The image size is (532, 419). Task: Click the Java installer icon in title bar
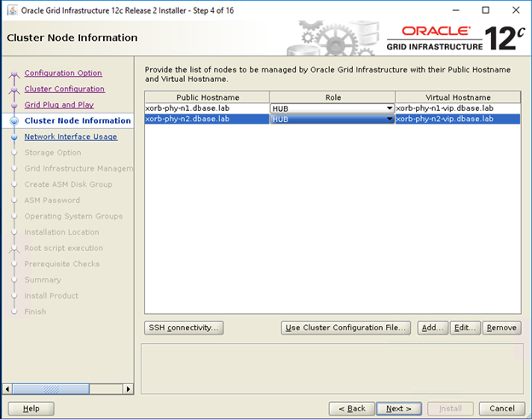pyautogui.click(x=12, y=10)
